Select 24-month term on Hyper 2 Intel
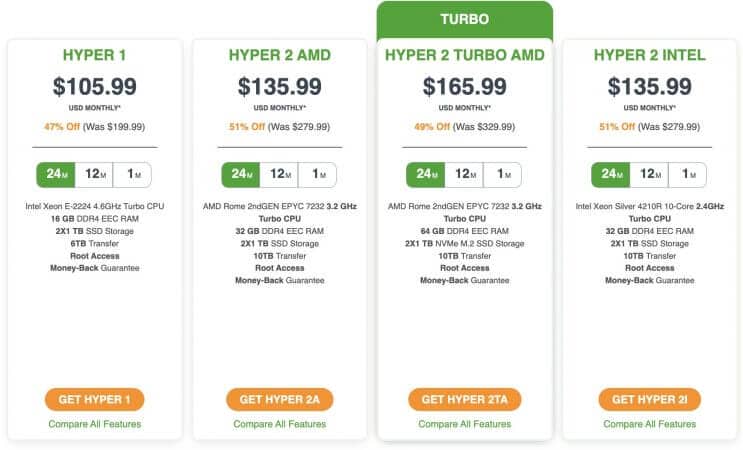This screenshot has width=743, height=450. coord(611,174)
